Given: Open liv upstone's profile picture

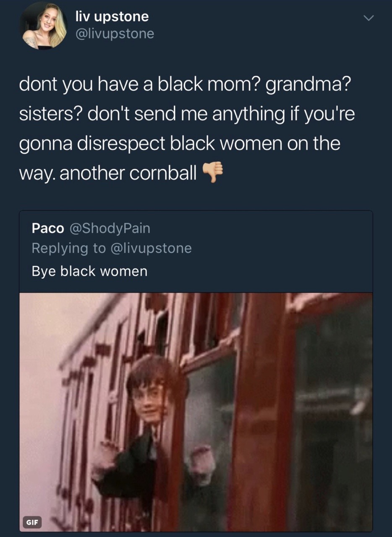Looking at the screenshot, I should click(x=44, y=26).
